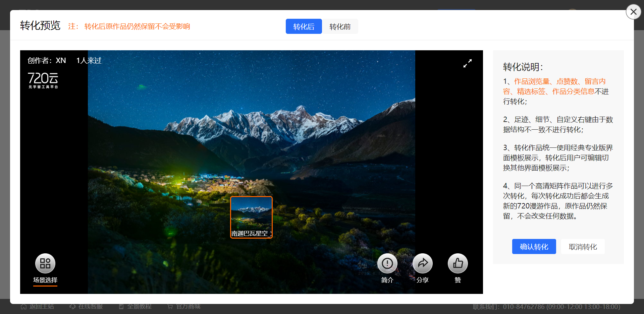The width and height of the screenshot is (644, 314).
Task: Switch to the 转化后 tab
Action: pos(304,26)
